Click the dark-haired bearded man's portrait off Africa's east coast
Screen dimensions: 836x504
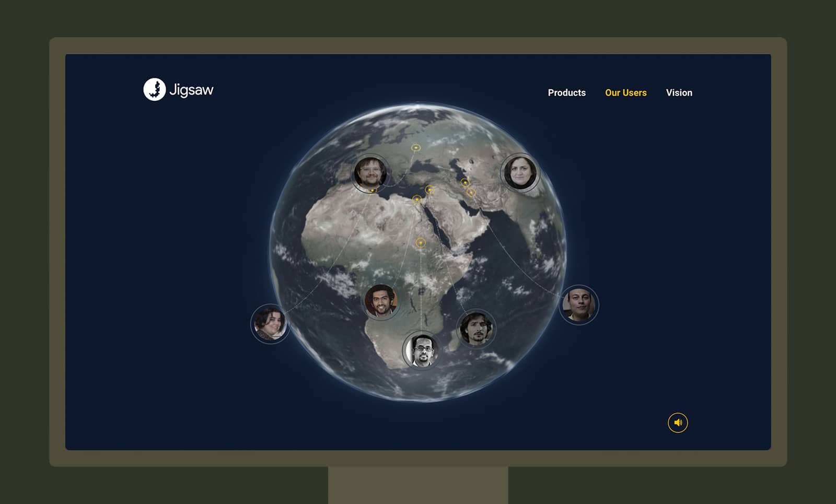click(x=475, y=329)
